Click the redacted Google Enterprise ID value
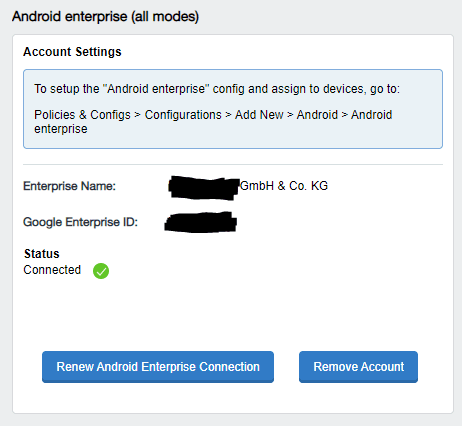The image size is (462, 426). point(201,222)
